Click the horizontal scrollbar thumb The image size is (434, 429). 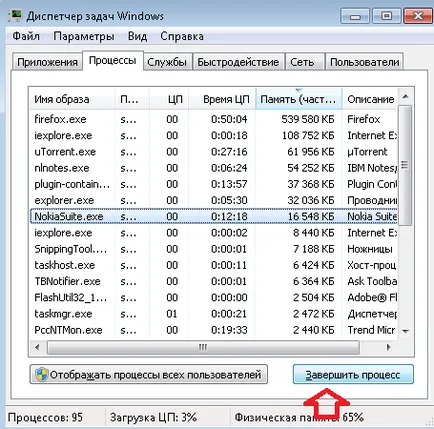pyautogui.click(x=203, y=347)
